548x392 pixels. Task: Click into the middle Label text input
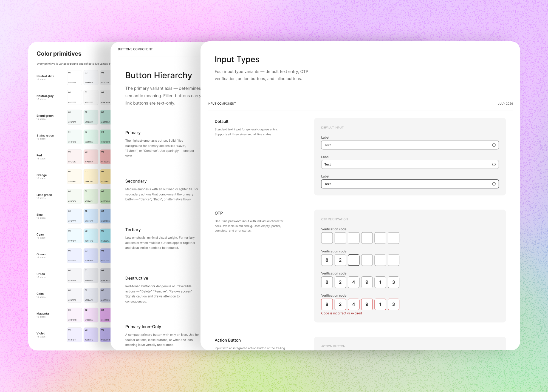point(410,164)
